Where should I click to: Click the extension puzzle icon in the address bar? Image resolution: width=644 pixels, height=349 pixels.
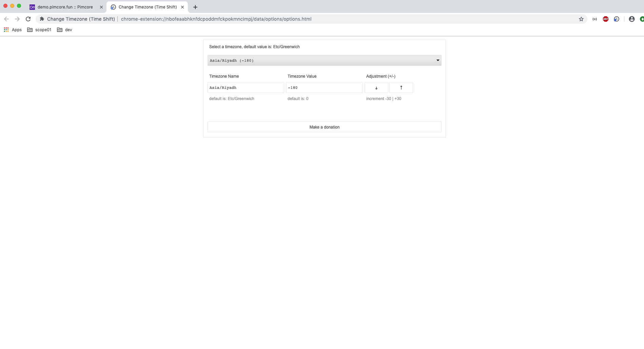pos(42,19)
